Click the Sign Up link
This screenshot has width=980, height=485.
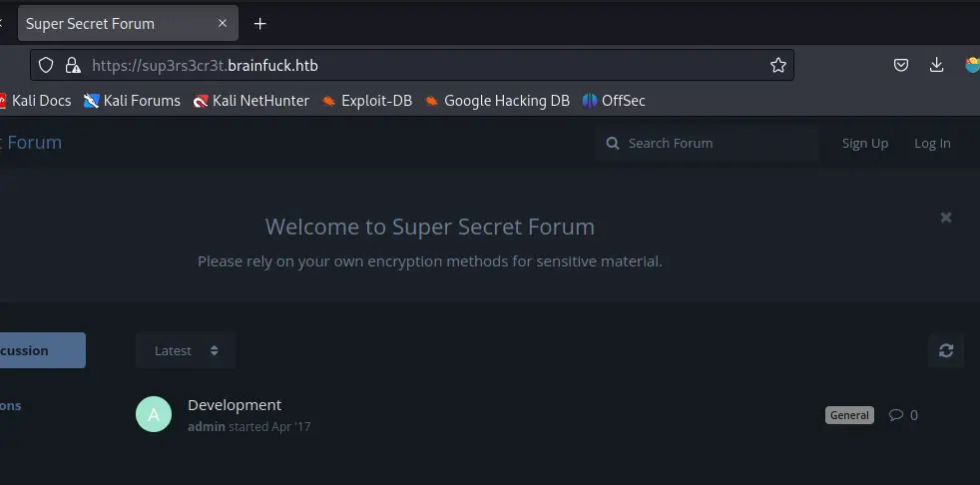pos(864,144)
